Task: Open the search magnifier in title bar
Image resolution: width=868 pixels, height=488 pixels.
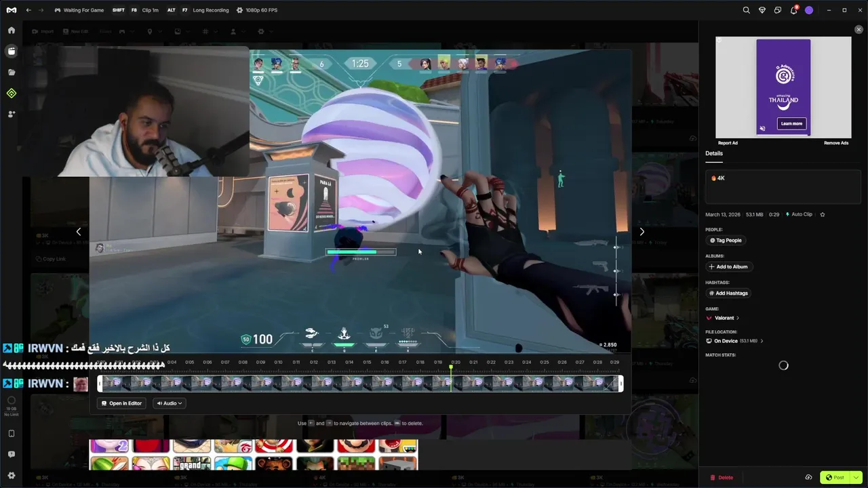Action: (x=746, y=10)
